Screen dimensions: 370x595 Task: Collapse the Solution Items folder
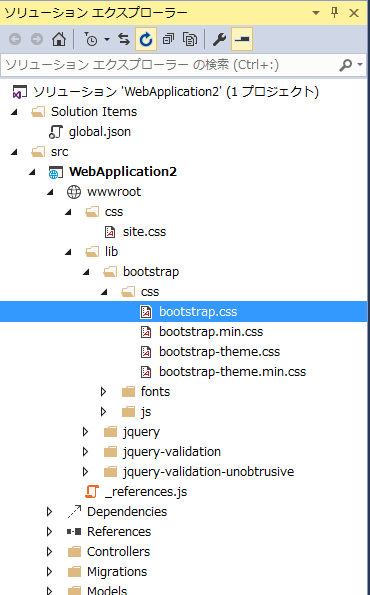click(x=14, y=112)
